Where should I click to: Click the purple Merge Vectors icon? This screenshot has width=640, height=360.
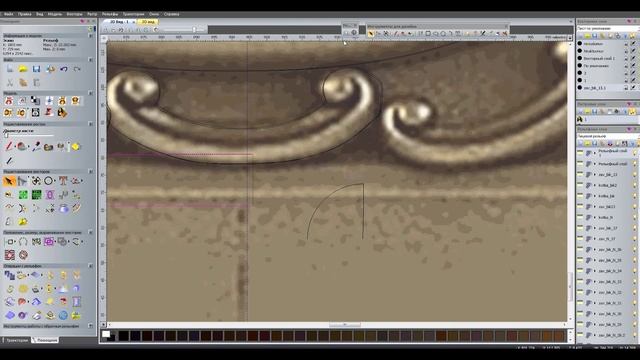click(49, 242)
